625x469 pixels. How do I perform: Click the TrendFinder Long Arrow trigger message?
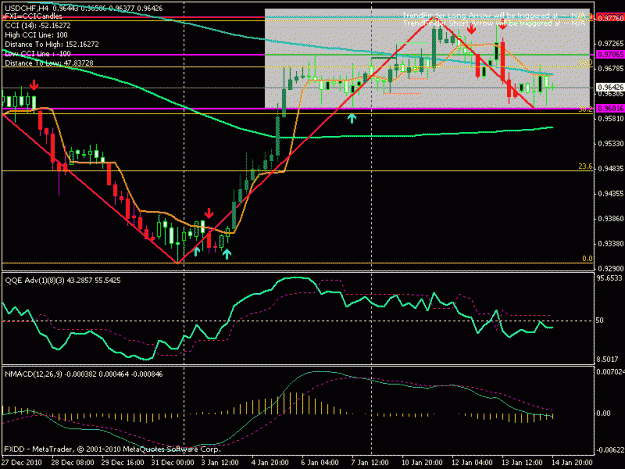tap(494, 16)
